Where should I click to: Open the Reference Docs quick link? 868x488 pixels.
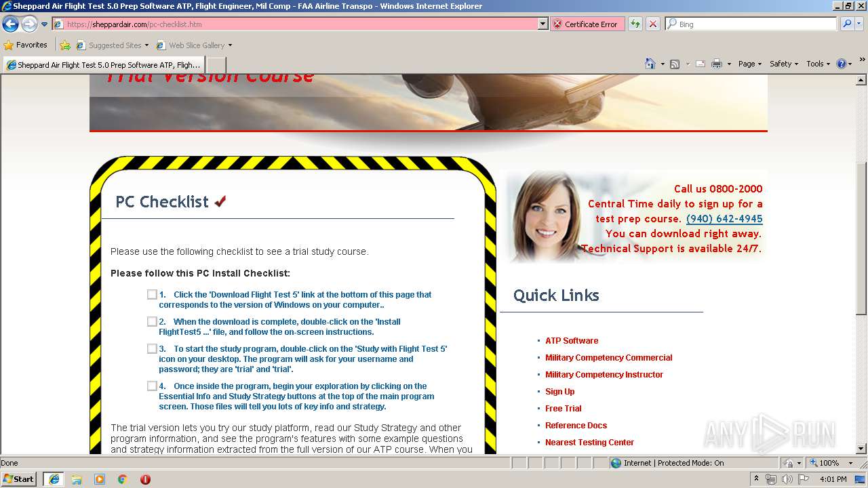point(576,426)
